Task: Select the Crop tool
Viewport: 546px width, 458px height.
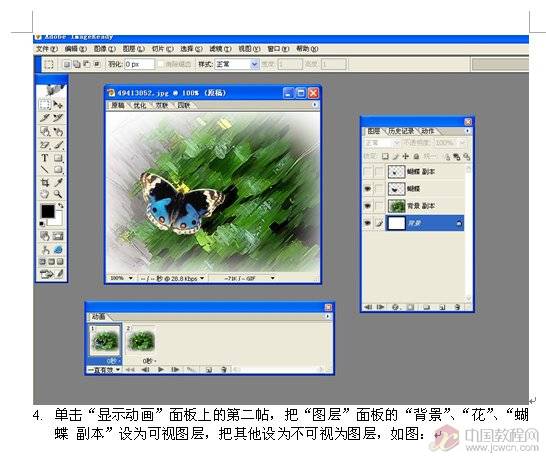Action: pyautogui.click(x=45, y=182)
